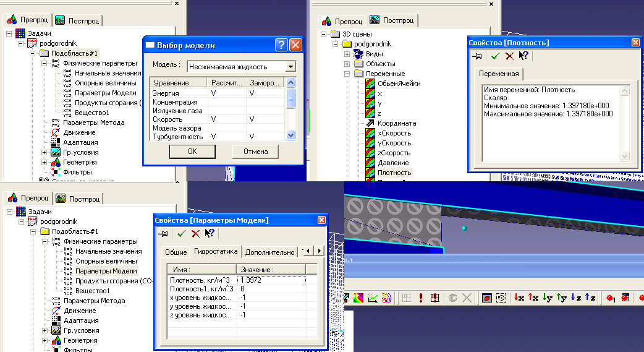The image size is (644, 352).
Task: Expand the Виды node in 3D scene tree
Action: pyautogui.click(x=346, y=54)
